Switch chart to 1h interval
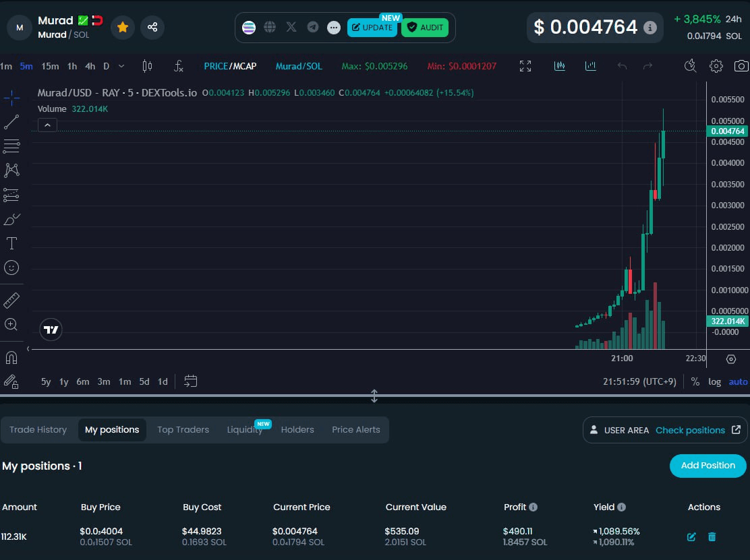The width and height of the screenshot is (750, 560). (x=71, y=67)
